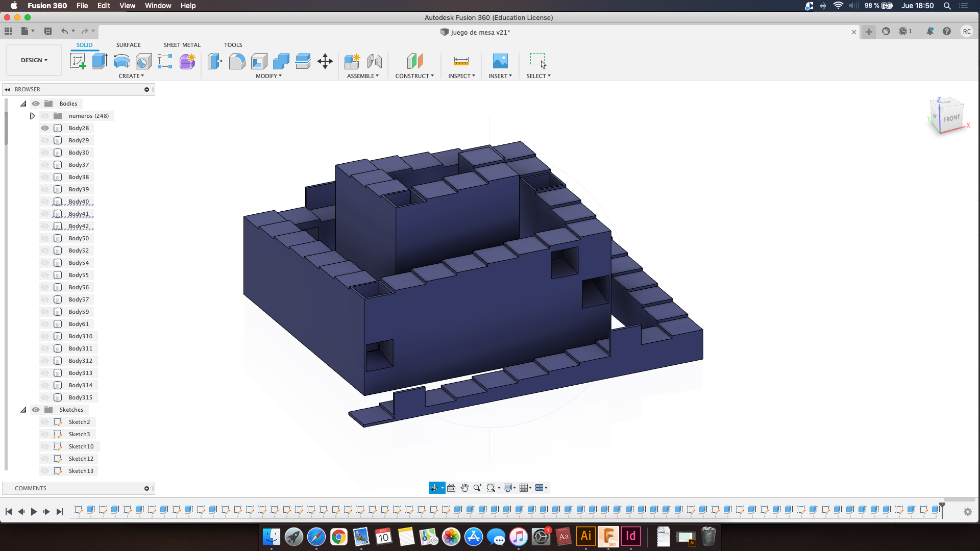Toggle visibility of Body28 layer
This screenshot has width=980, height=551.
pos(45,128)
